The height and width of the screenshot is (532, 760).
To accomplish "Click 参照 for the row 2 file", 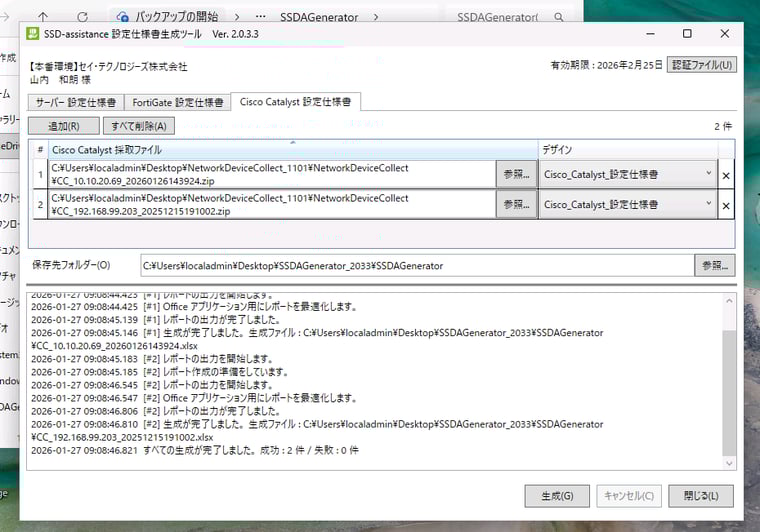I will [x=516, y=204].
